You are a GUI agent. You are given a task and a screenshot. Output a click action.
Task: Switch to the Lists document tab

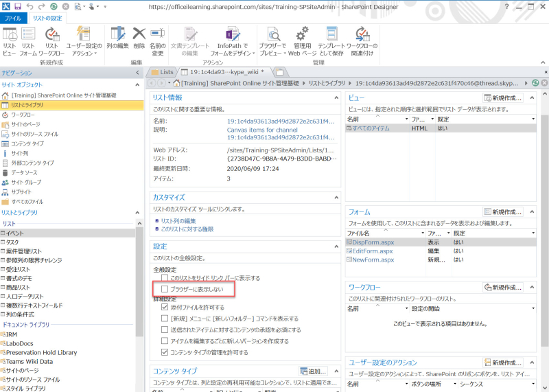click(163, 72)
